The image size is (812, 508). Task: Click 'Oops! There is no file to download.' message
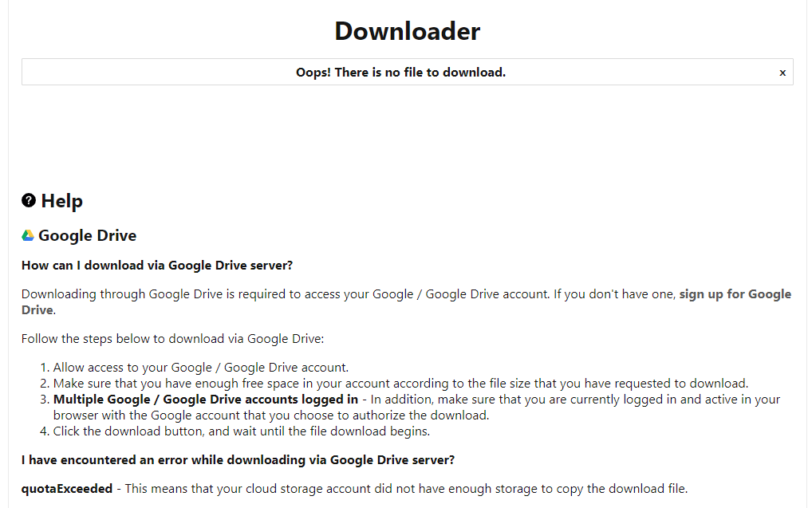(400, 73)
